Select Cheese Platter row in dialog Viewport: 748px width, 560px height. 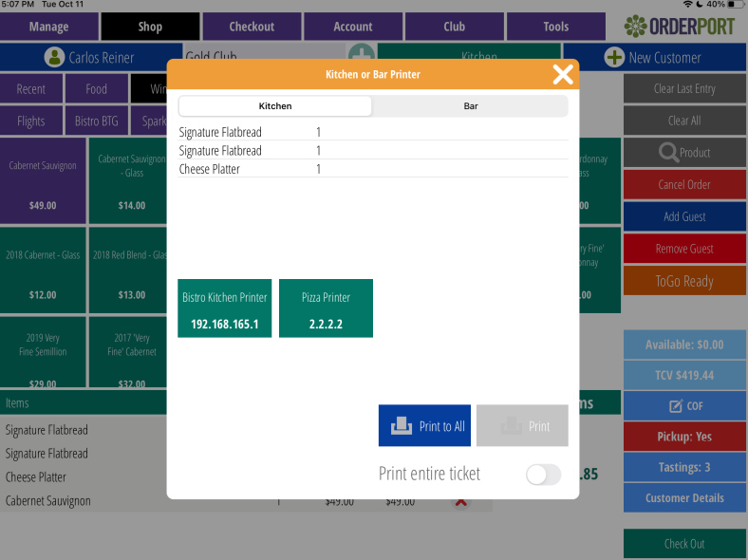click(373, 169)
